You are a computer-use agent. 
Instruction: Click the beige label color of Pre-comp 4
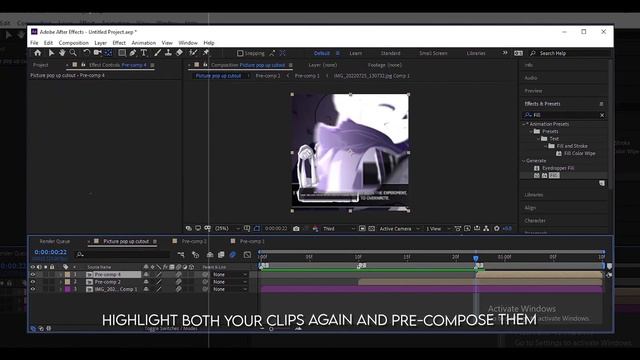click(67, 275)
